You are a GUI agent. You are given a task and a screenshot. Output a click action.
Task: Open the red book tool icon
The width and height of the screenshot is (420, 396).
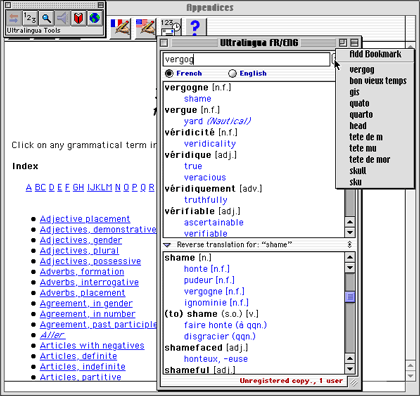tap(78, 18)
